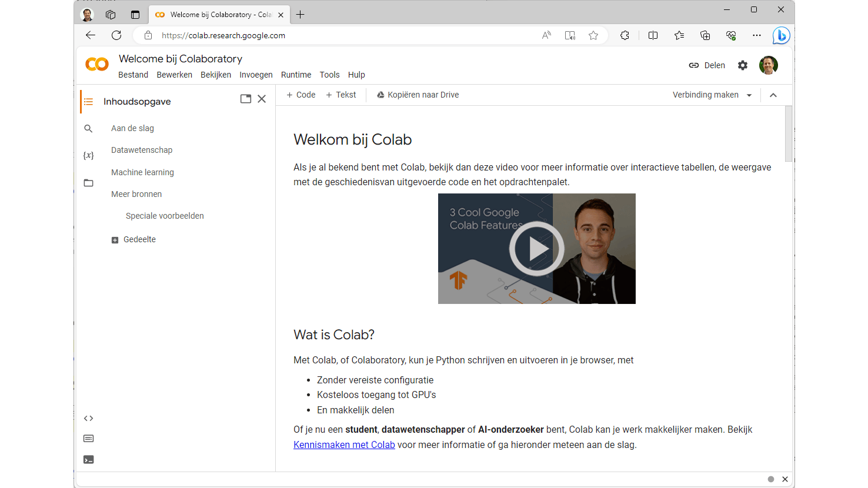This screenshot has width=868, height=488.
Task: Open the Workspaces icon in title bar
Action: pos(111,15)
